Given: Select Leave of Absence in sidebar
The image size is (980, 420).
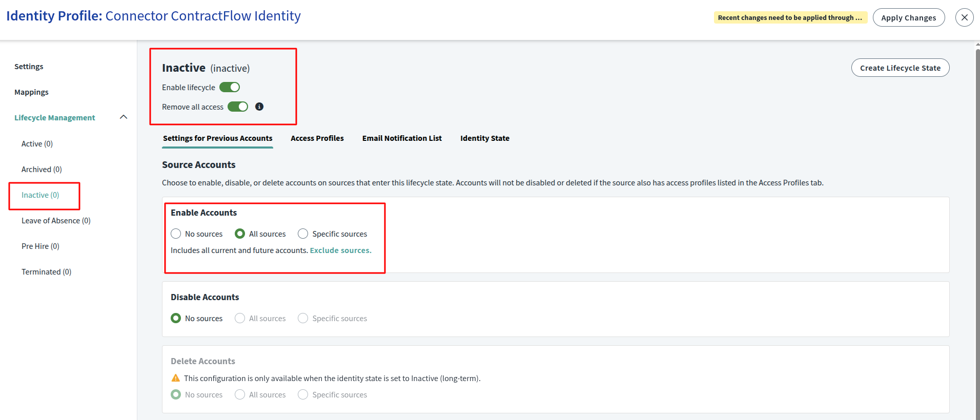Looking at the screenshot, I should click(x=56, y=221).
